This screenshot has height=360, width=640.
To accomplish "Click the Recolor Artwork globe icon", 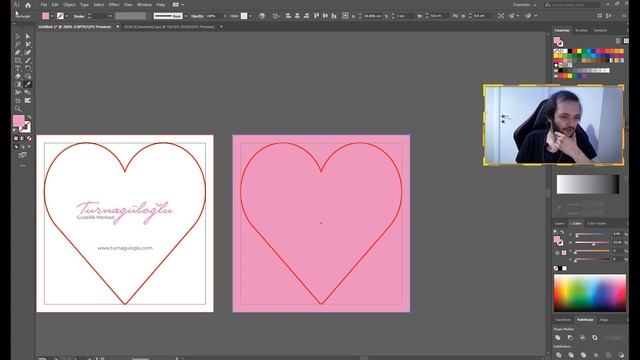I will [262, 16].
